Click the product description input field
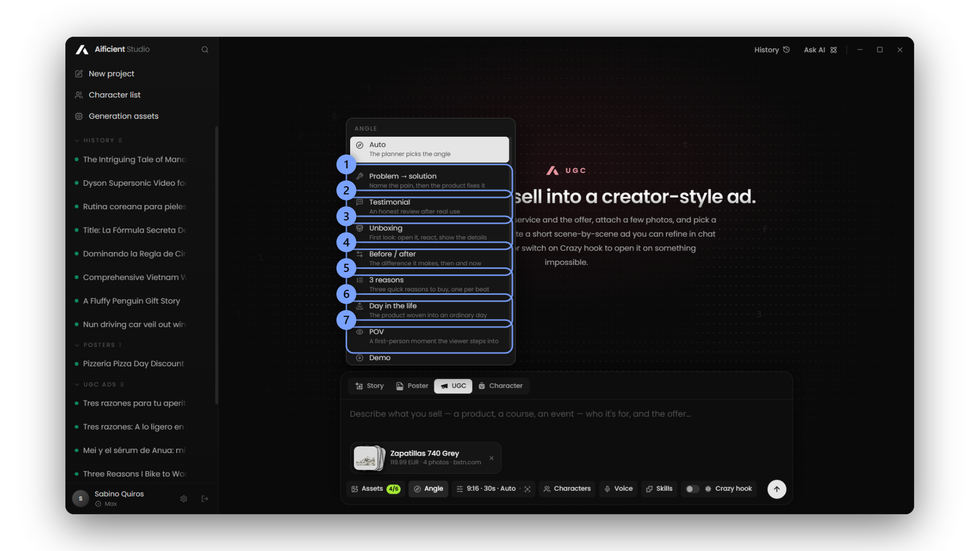 pos(566,414)
